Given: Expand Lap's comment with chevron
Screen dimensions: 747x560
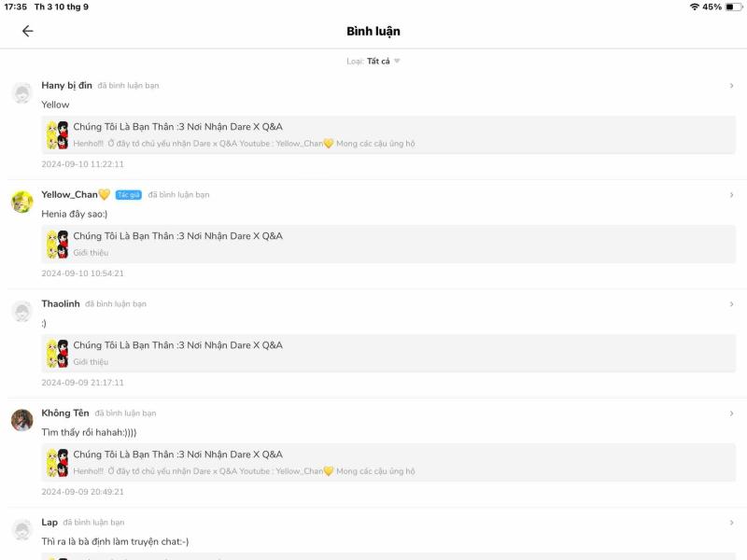Looking at the screenshot, I should pyautogui.click(x=731, y=523).
